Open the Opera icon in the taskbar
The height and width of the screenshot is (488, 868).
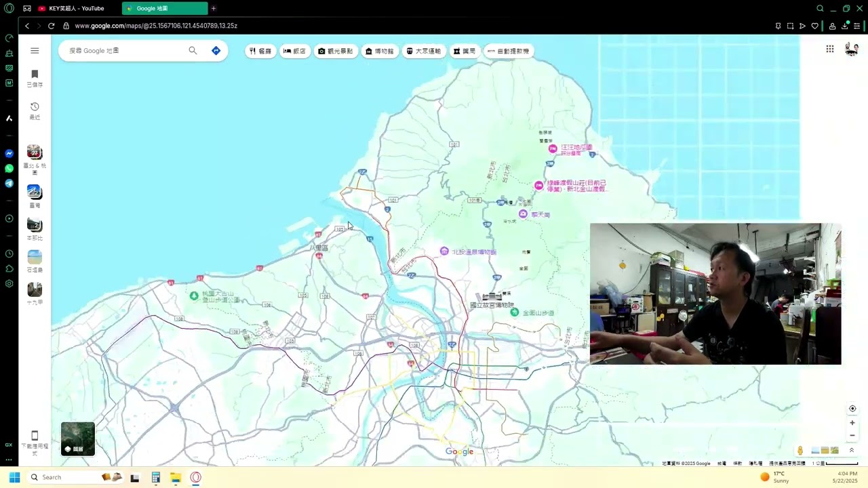click(195, 477)
